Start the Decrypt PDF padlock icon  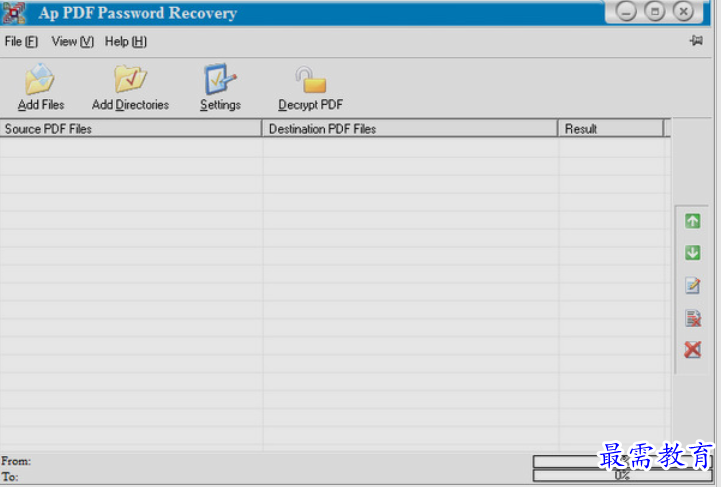(x=310, y=80)
